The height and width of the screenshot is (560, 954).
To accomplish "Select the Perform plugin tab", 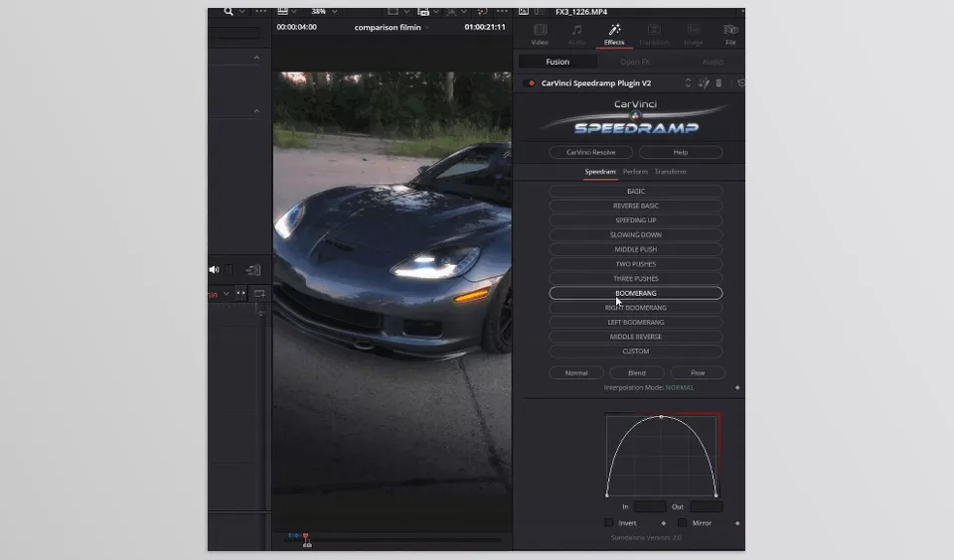I will [x=635, y=172].
